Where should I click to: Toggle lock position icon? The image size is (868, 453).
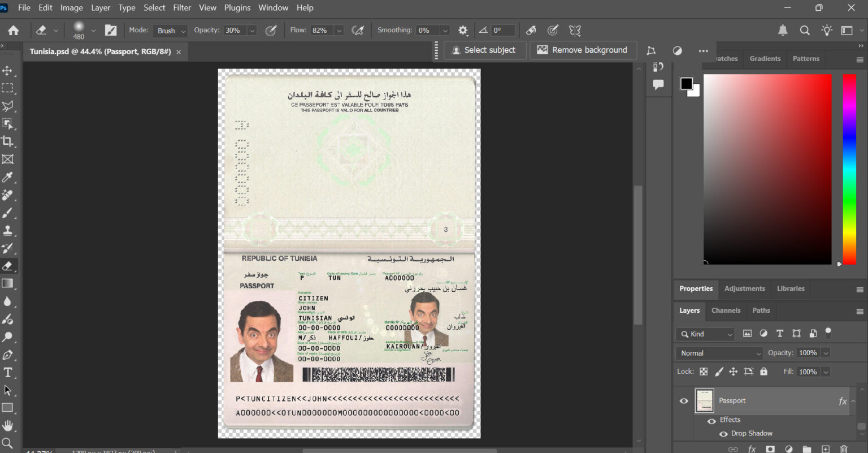(733, 372)
